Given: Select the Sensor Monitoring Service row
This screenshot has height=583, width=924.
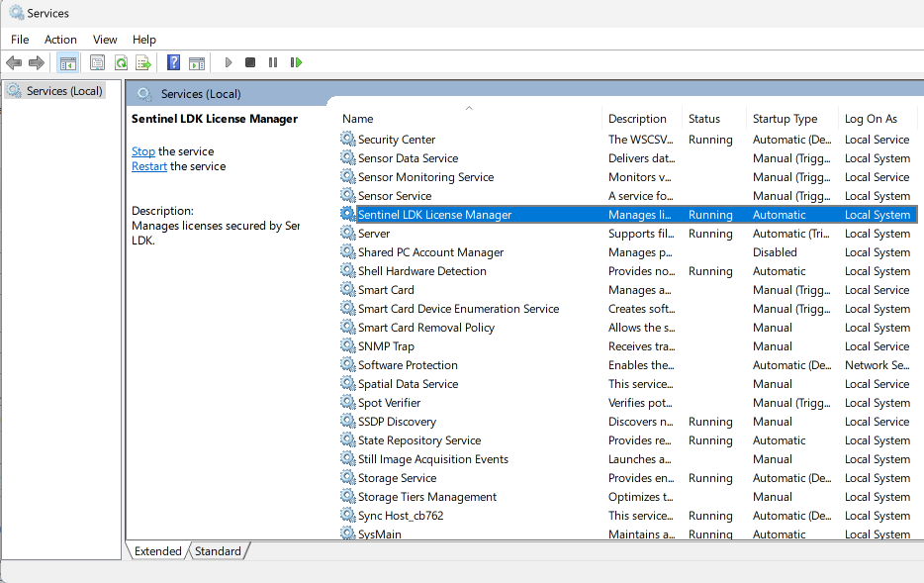Looking at the screenshot, I should coord(628,177).
